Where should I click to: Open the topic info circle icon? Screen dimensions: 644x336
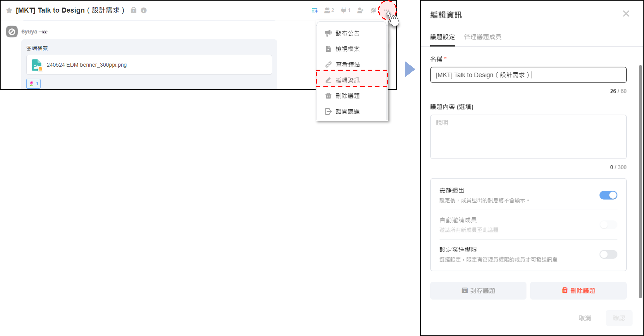pos(143,10)
